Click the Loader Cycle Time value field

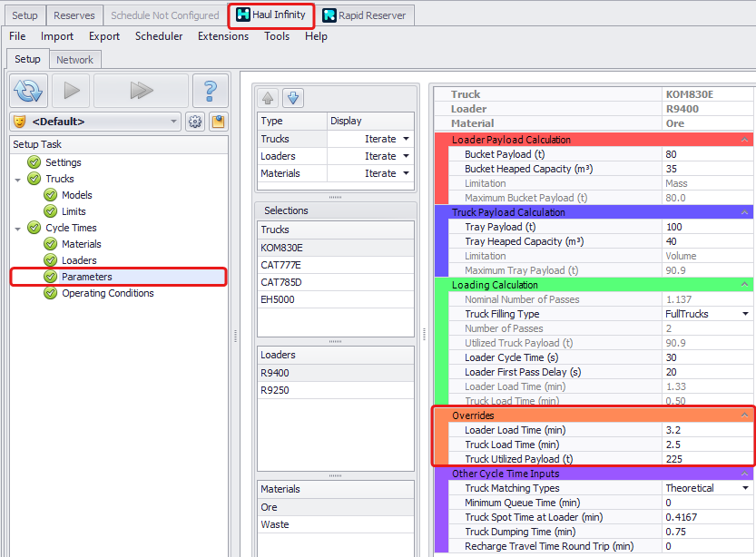(x=706, y=357)
